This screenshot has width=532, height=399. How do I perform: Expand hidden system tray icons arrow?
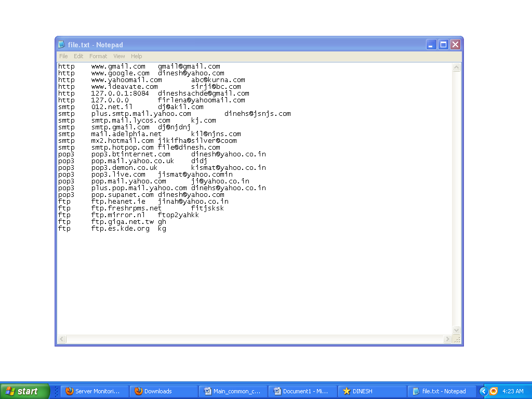tap(484, 391)
